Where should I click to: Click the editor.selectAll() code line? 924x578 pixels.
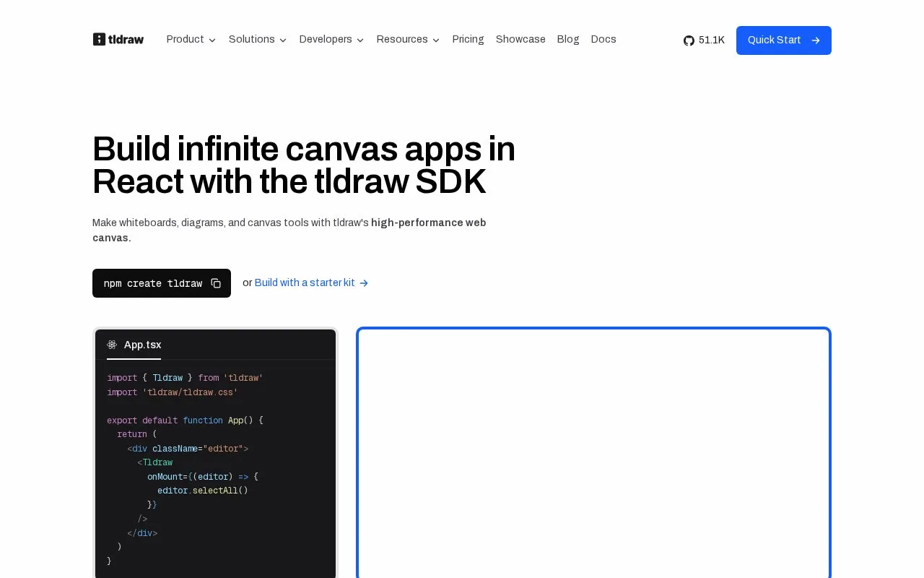pos(203,491)
